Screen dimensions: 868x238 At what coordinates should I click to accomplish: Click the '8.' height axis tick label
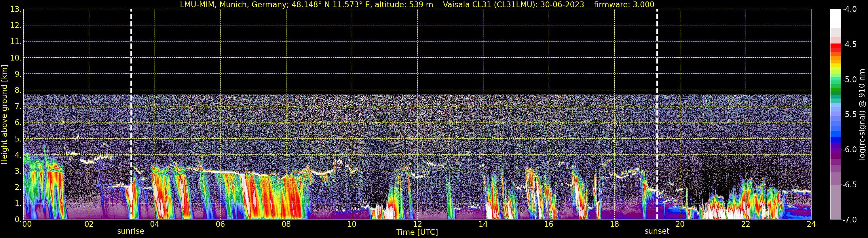[x=18, y=90]
